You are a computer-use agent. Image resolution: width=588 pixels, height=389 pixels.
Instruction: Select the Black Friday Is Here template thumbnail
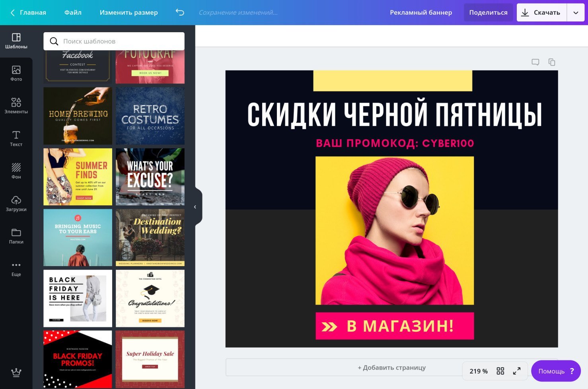pyautogui.click(x=78, y=298)
